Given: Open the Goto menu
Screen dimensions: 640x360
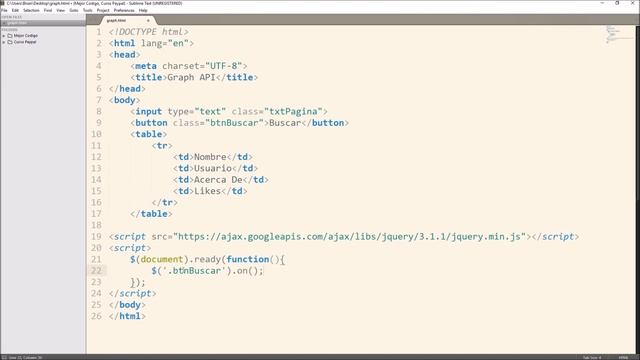Looking at the screenshot, I should tap(74, 10).
